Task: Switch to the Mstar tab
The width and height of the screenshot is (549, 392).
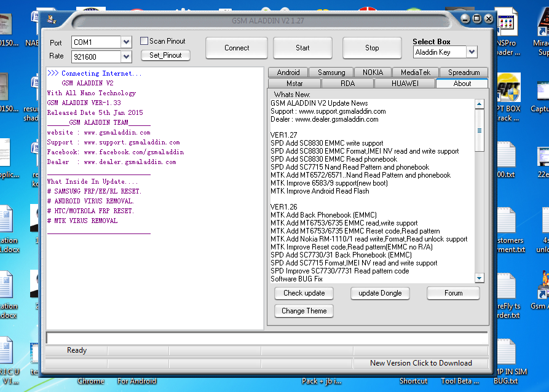Action: [x=294, y=84]
